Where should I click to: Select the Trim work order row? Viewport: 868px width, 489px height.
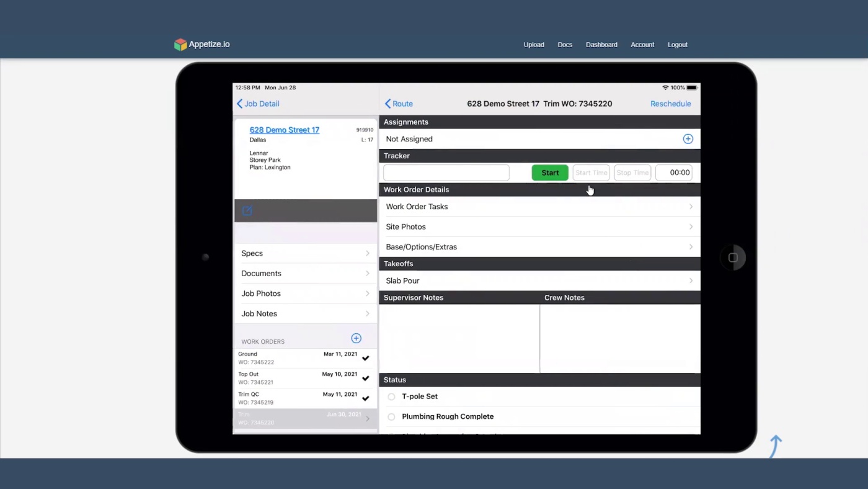305,418
